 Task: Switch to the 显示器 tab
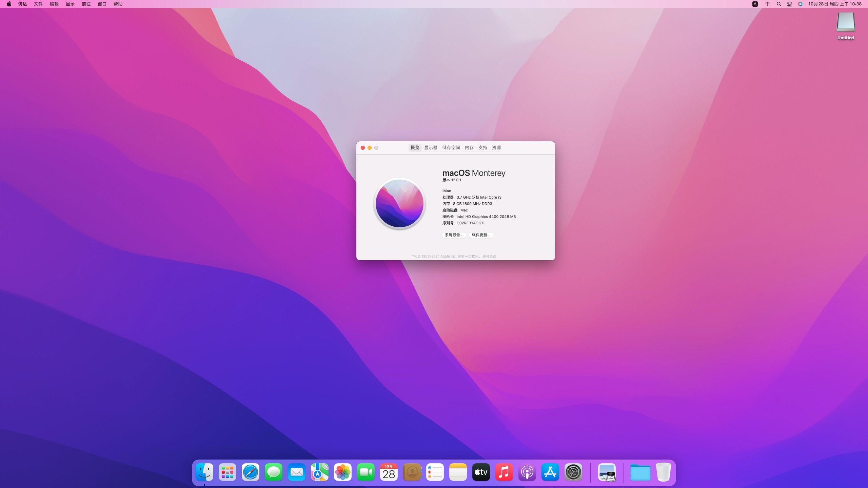(x=431, y=148)
